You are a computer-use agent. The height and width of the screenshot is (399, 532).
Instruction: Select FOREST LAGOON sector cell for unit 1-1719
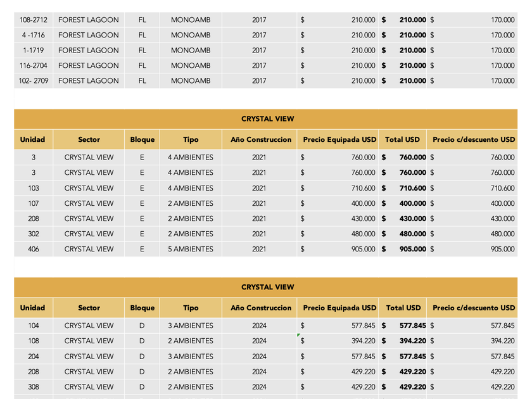(x=89, y=50)
